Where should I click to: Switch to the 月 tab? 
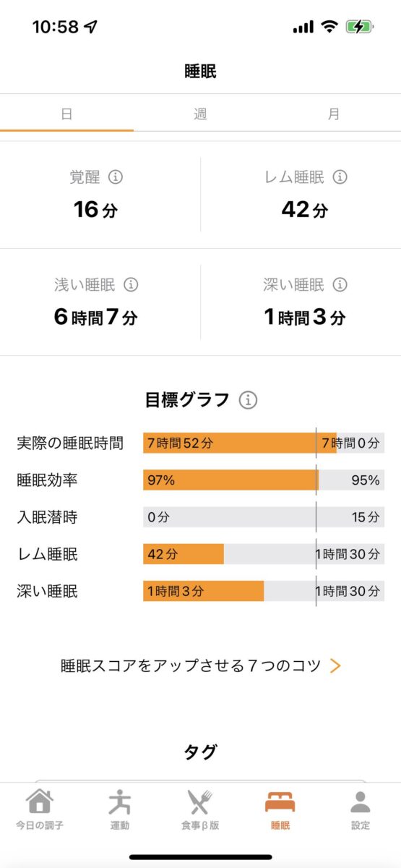[x=334, y=114]
